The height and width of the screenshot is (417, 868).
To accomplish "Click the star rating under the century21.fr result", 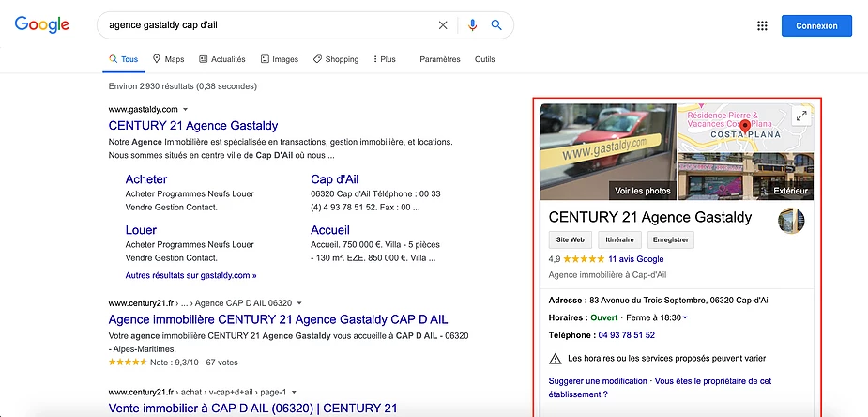I will (x=128, y=363).
